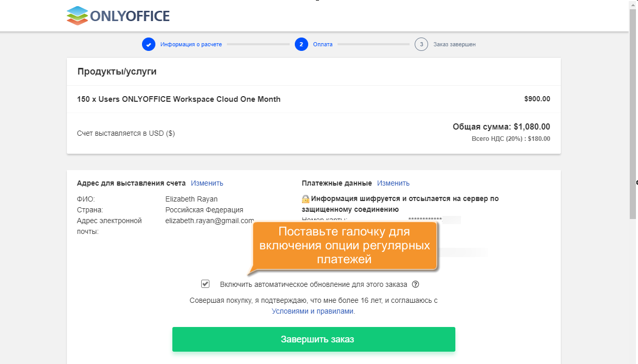Image resolution: width=638 pixels, height=364 pixels.
Task: Open the Информация о расчете step
Action: click(x=191, y=44)
